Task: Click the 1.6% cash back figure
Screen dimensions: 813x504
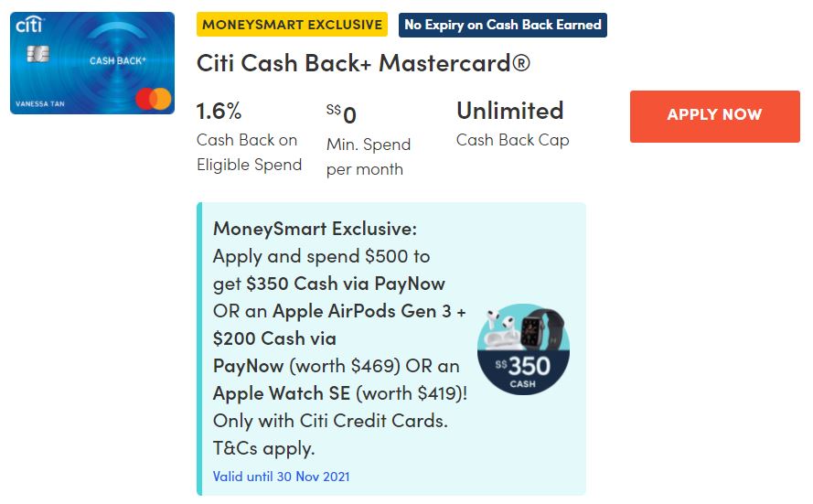Action: click(x=219, y=112)
